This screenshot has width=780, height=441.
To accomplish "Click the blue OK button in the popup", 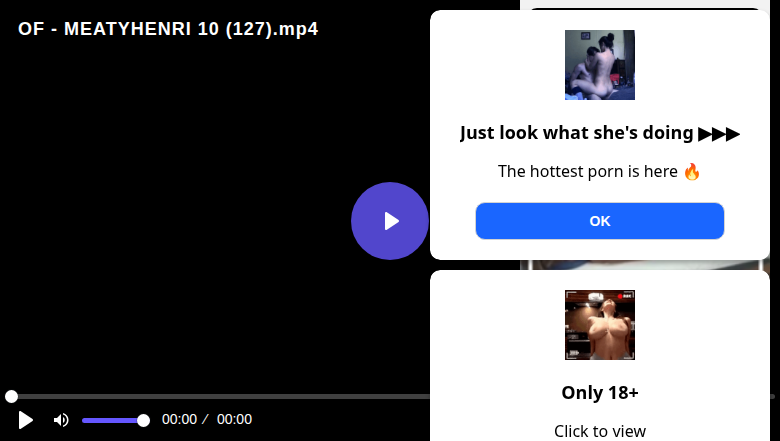I will coord(599,221).
